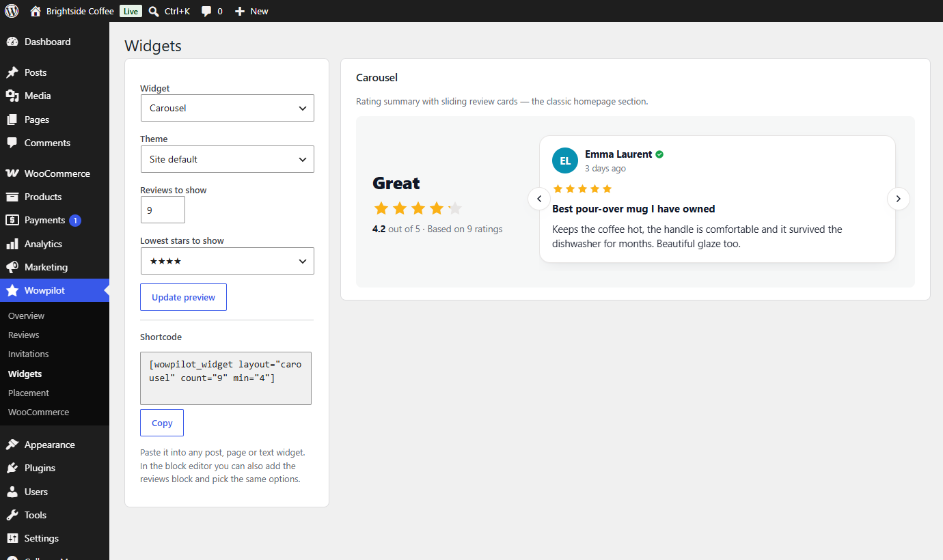Open the Widget dropdown showing Carousel
The image size is (943, 560).
click(x=227, y=108)
